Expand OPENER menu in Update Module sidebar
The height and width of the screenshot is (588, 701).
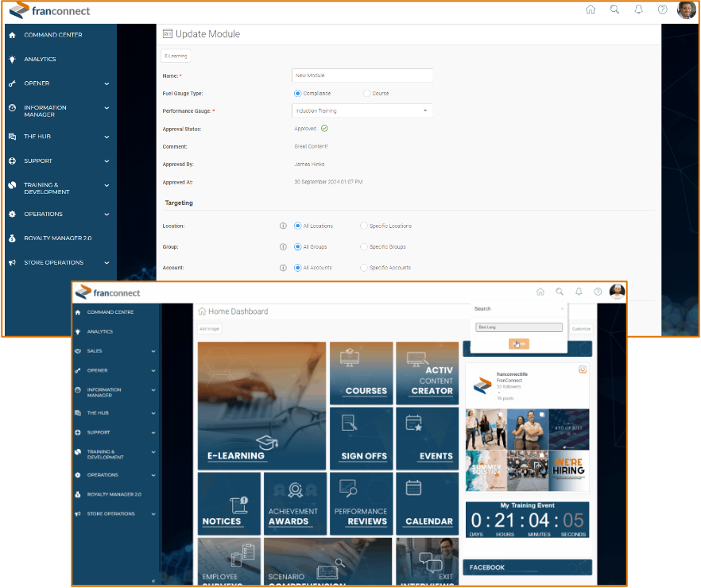pyautogui.click(x=107, y=83)
